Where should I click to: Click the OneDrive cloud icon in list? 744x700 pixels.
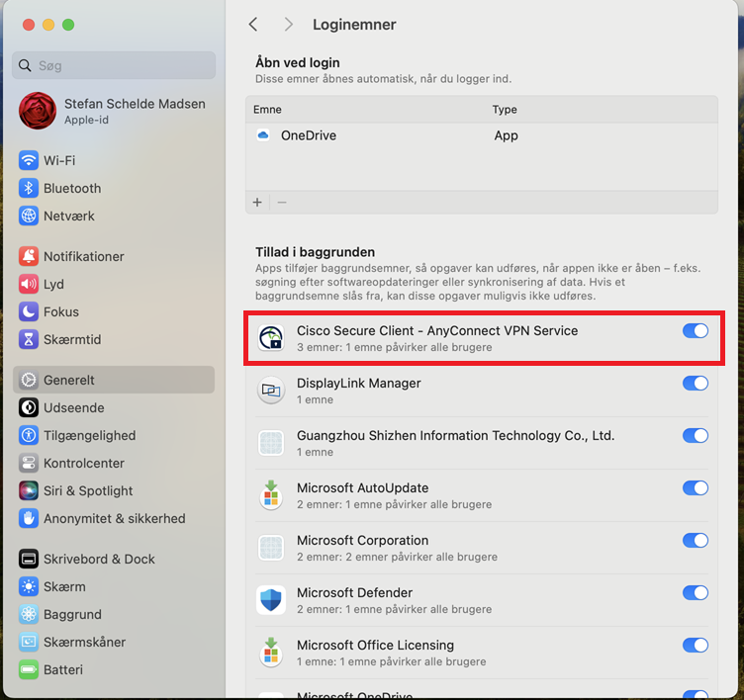pos(263,135)
